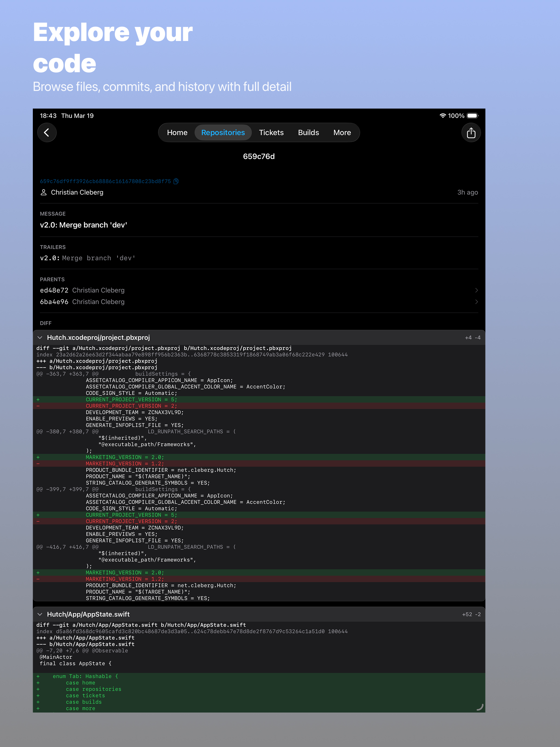
Task: Tap the chevron on the ed48e72 parent row
Action: [476, 290]
